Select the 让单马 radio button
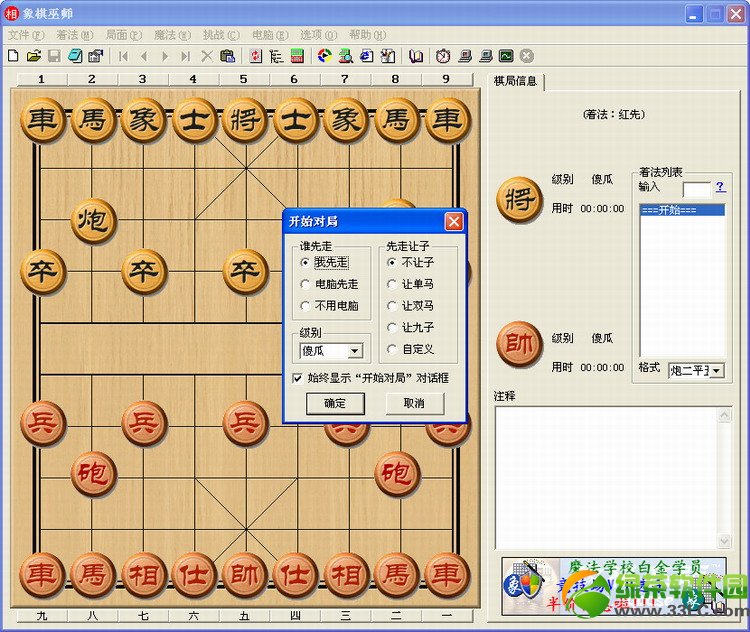 (392, 284)
